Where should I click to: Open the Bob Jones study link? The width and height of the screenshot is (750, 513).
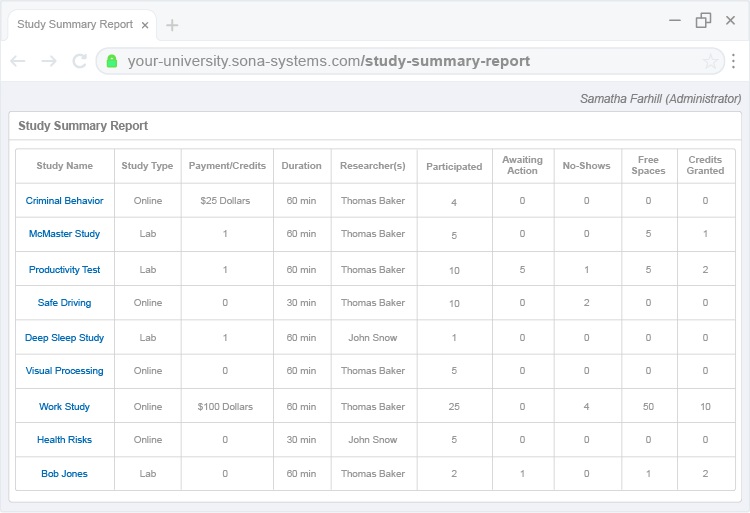[x=64, y=474]
